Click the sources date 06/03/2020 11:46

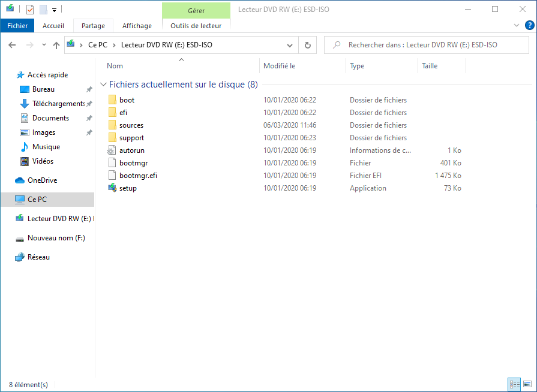coord(290,125)
